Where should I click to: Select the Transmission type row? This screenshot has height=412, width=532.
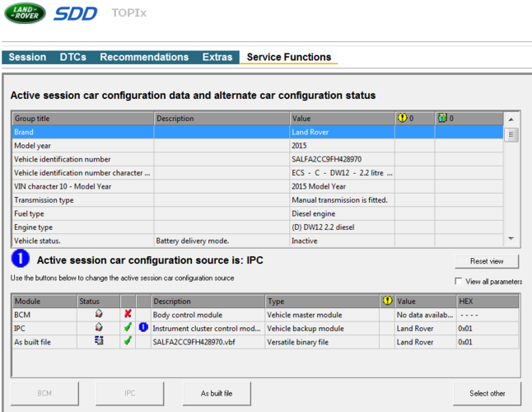tap(258, 200)
